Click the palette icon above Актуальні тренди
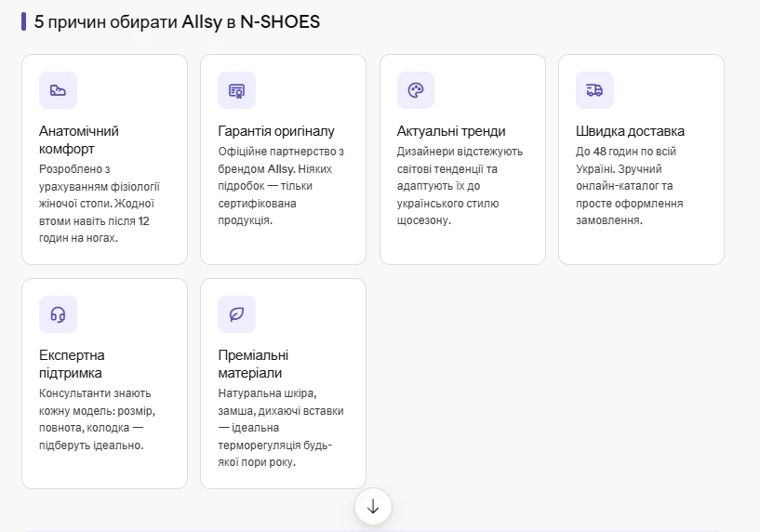The width and height of the screenshot is (760, 532). (416, 90)
